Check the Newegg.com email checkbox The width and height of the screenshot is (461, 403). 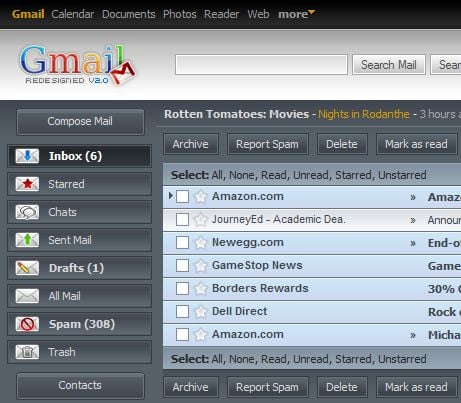click(x=182, y=242)
